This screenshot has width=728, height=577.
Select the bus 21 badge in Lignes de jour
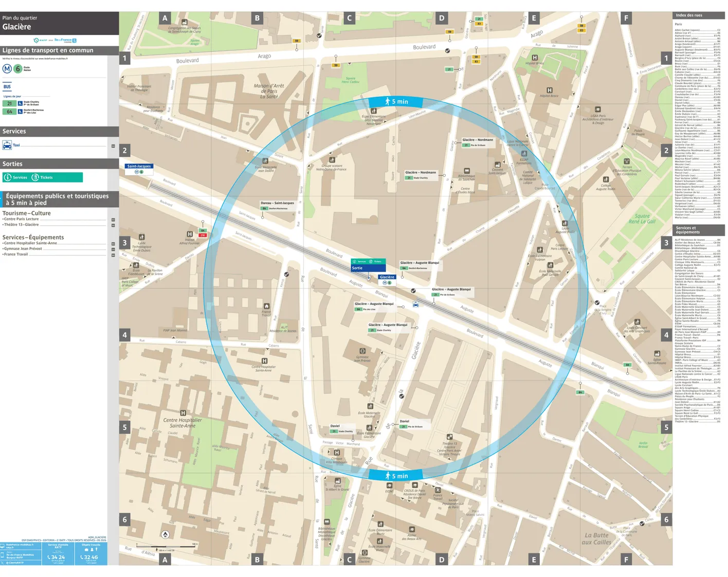click(9, 103)
